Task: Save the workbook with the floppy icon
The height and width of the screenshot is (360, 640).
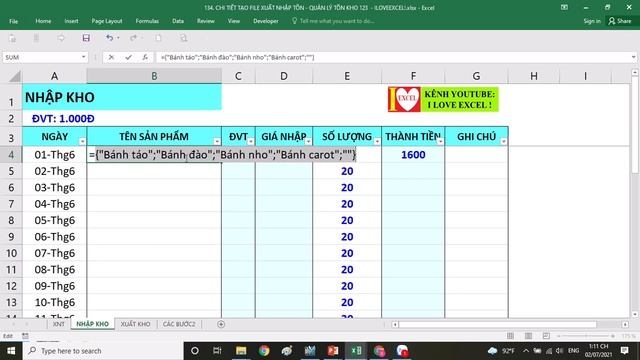Action: tap(86, 38)
